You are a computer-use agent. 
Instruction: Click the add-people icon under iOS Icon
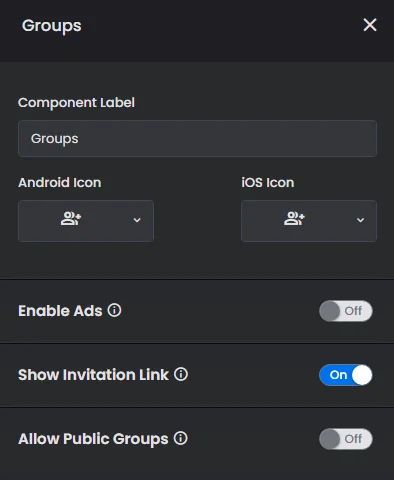(294, 219)
